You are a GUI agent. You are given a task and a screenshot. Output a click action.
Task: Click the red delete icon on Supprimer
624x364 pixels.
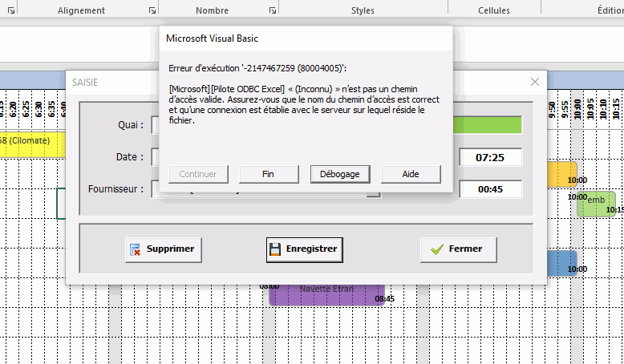[x=135, y=249]
